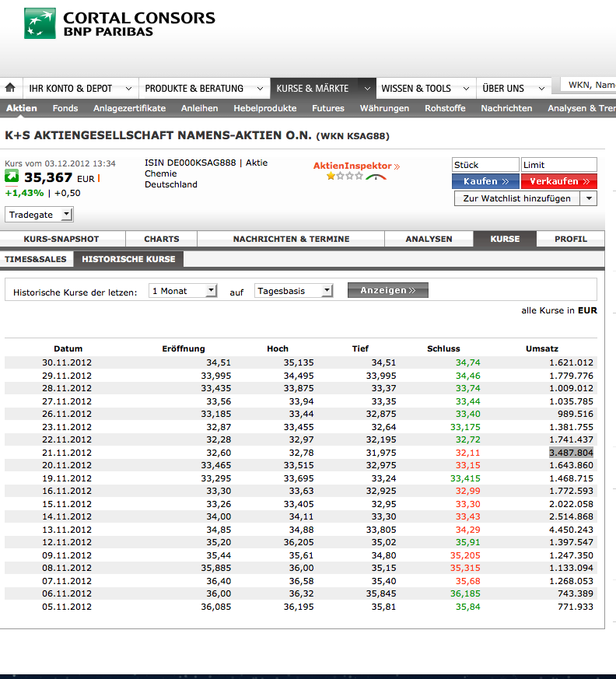This screenshot has width=616, height=679.
Task: Click the Hoch column header
Action: [278, 348]
